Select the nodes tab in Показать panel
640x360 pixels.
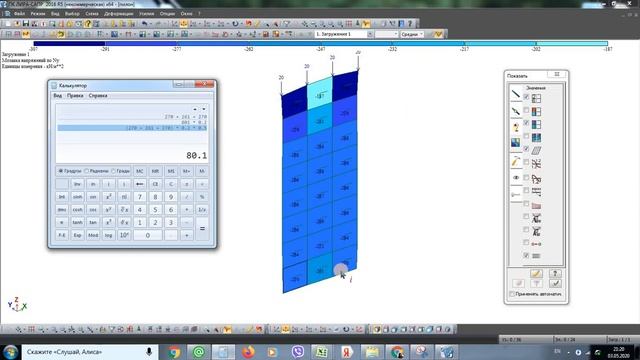[516, 111]
